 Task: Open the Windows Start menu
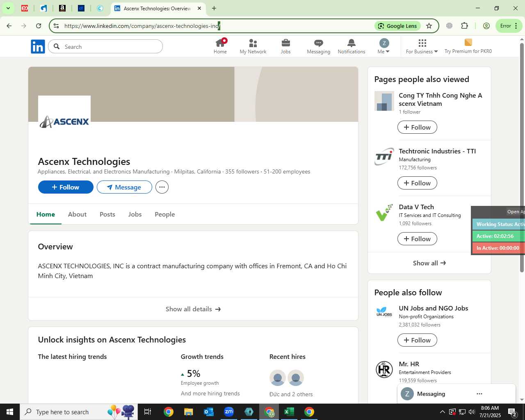[10, 412]
